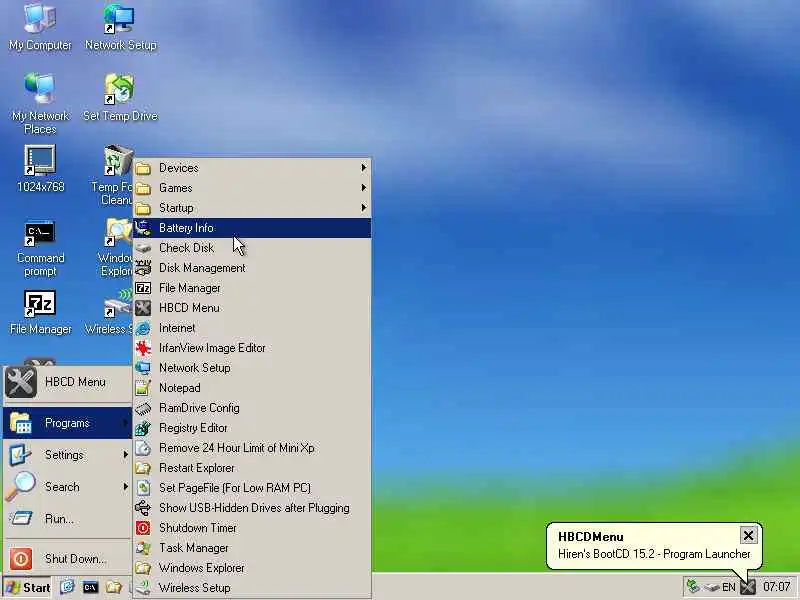Open the Devices folder entry
The image size is (800, 600).
click(252, 168)
